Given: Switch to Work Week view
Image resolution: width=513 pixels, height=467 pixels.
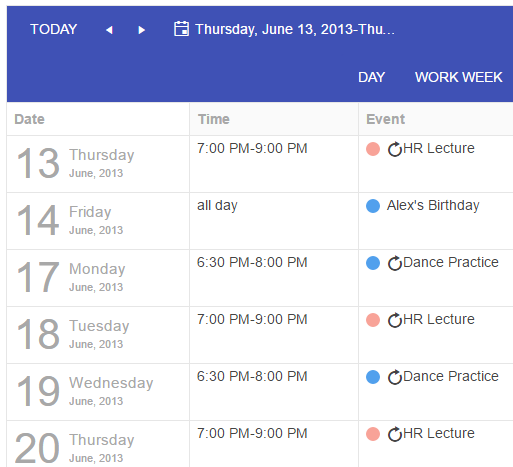Looking at the screenshot, I should click(459, 77).
